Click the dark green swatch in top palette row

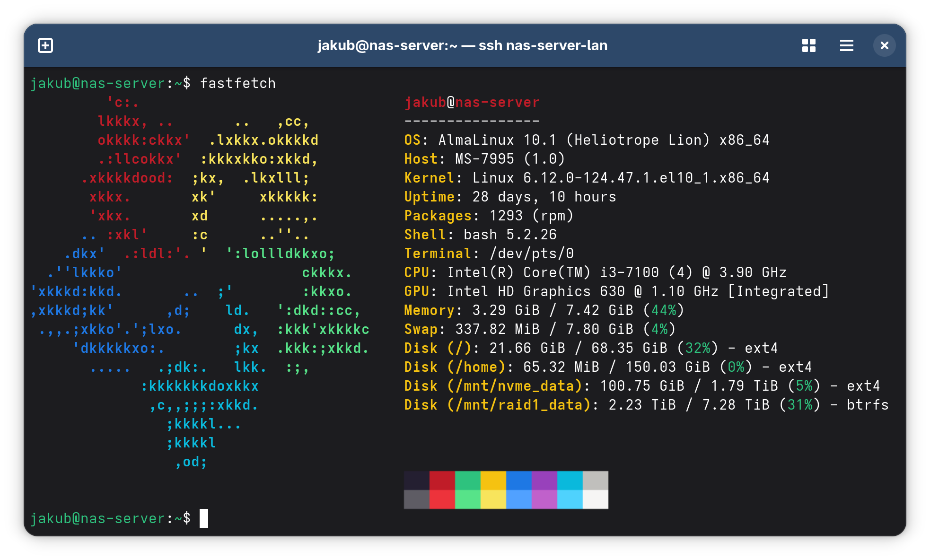(468, 481)
